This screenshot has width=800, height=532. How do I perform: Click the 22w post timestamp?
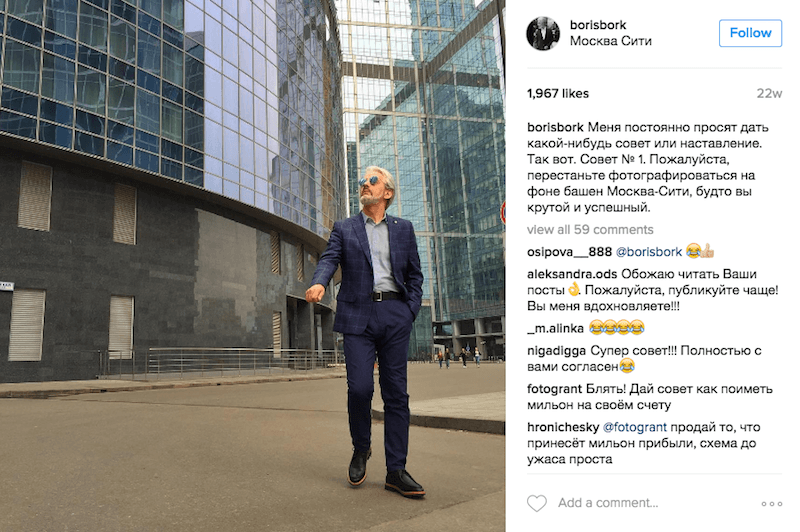[x=769, y=93]
